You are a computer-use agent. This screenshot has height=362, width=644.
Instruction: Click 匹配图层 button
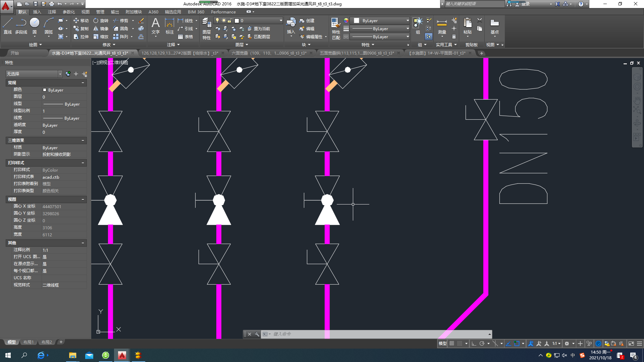[258, 37]
